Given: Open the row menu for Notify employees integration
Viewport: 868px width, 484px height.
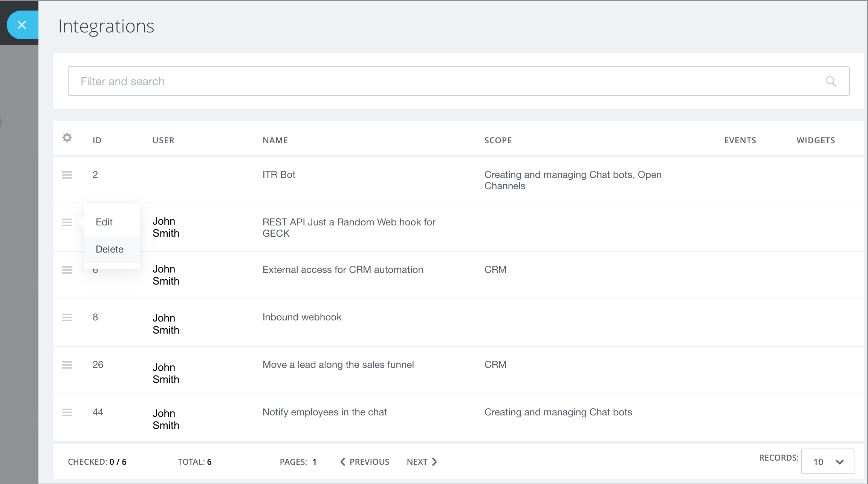Looking at the screenshot, I should coord(67,412).
